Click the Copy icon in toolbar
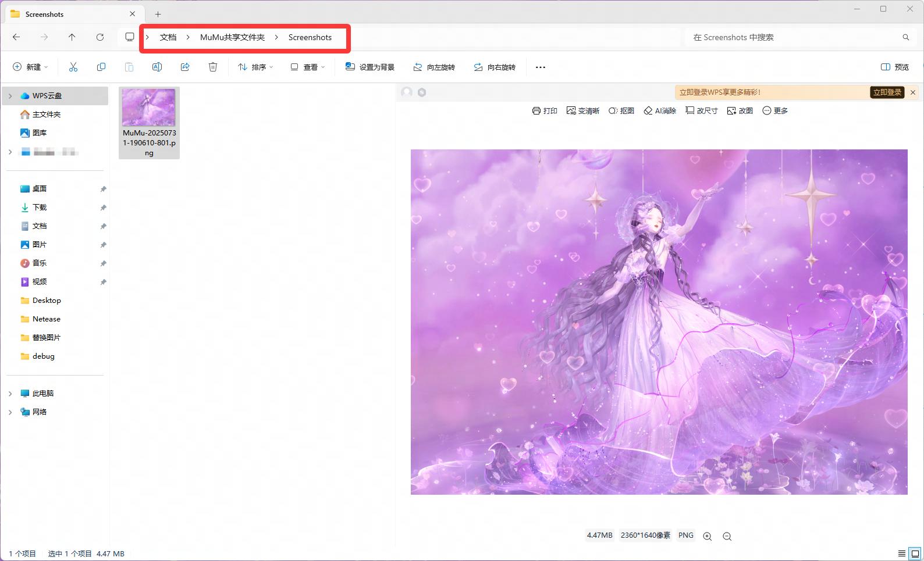The image size is (924, 561). click(x=101, y=67)
